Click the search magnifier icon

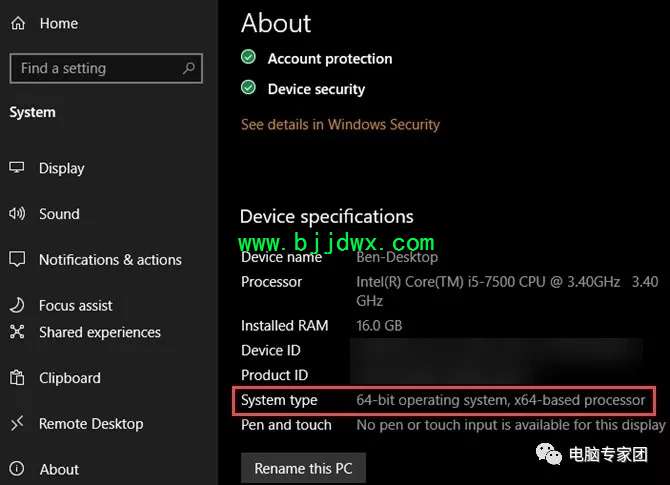(x=188, y=68)
